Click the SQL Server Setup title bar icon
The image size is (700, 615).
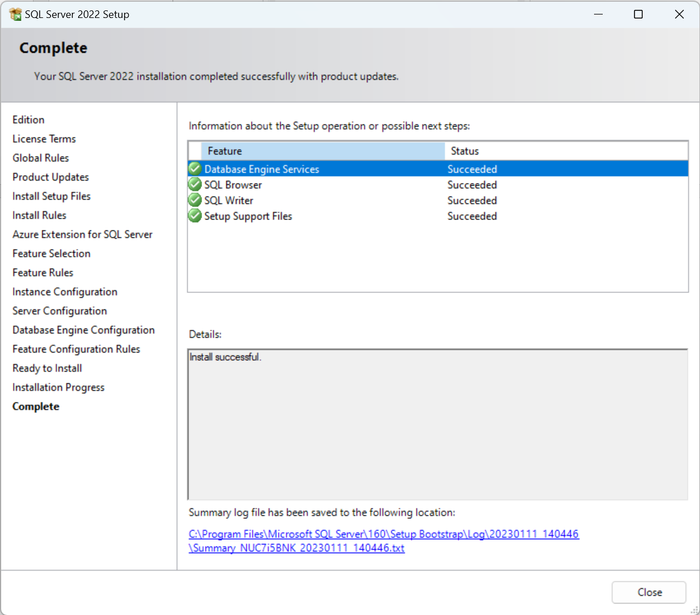click(x=16, y=14)
